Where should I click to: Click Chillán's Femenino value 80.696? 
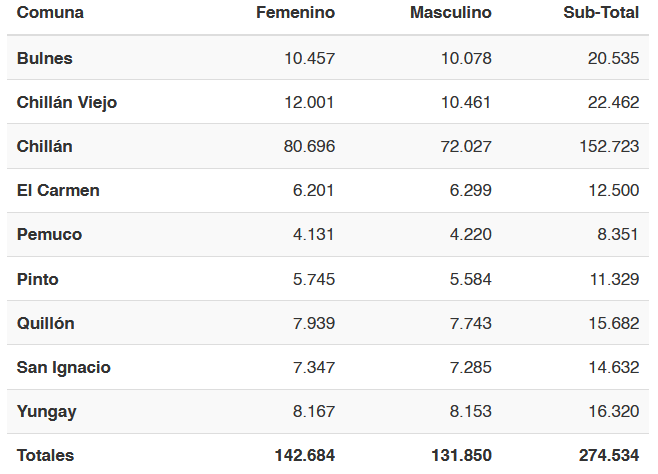[309, 146]
